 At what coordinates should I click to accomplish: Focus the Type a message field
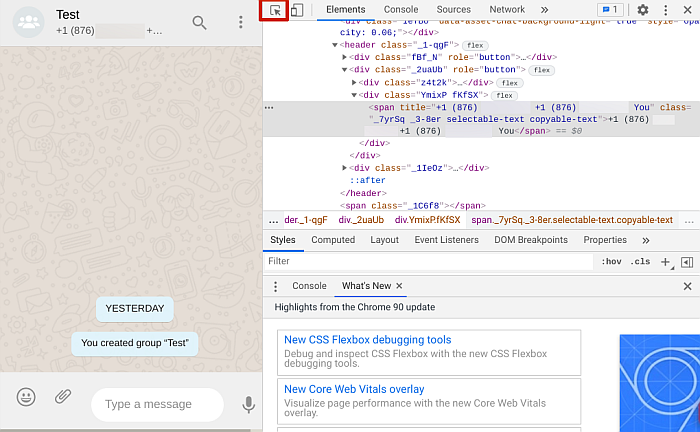tap(157, 404)
